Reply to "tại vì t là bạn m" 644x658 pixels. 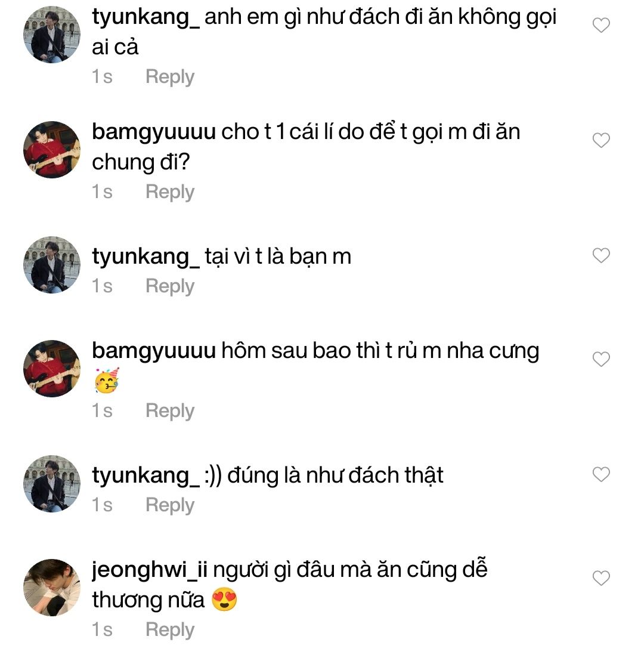[170, 286]
